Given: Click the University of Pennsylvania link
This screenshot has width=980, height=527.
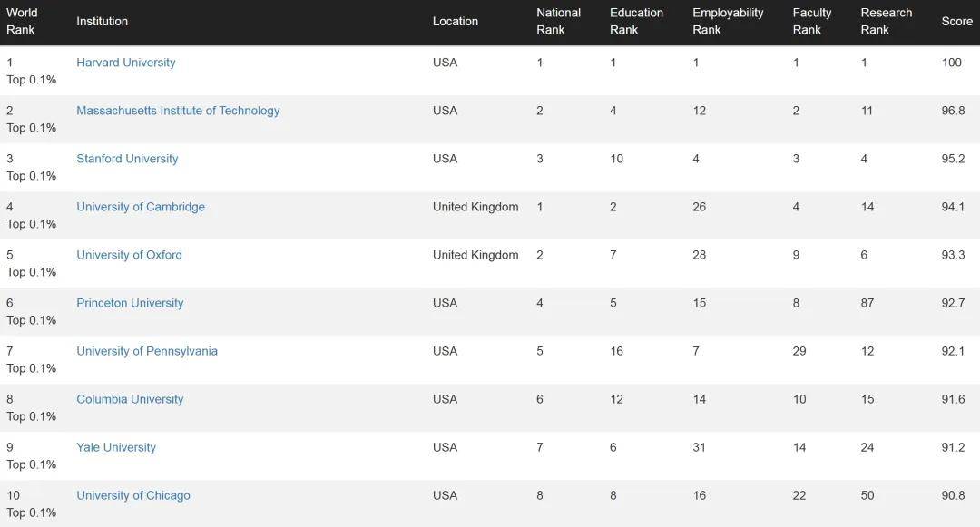Looking at the screenshot, I should click(147, 351).
